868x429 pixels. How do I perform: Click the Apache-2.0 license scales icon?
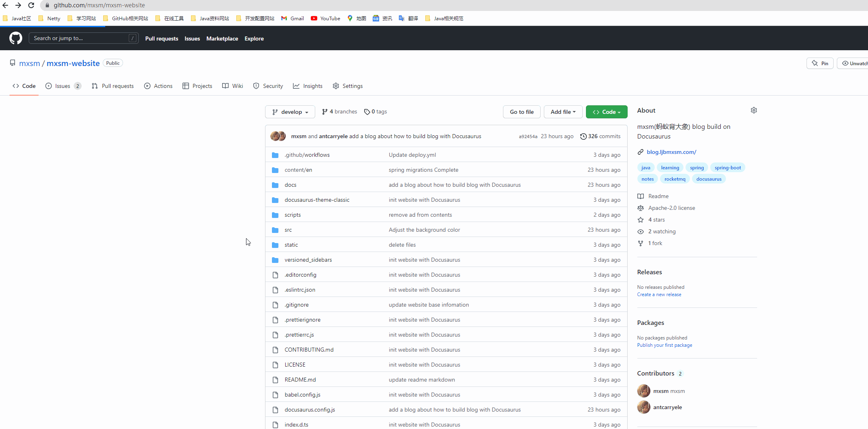tap(641, 208)
